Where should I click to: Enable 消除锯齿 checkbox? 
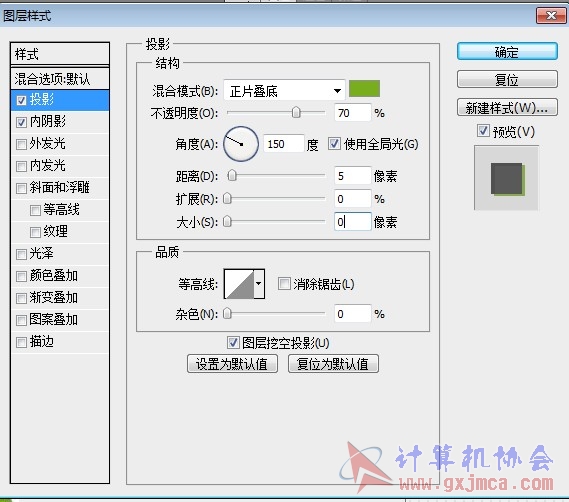284,283
